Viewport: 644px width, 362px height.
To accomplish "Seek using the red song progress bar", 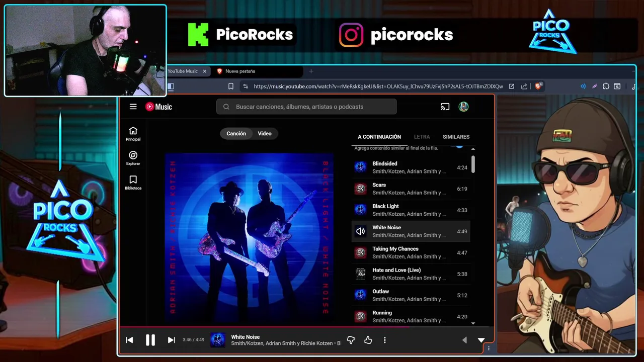I will (x=307, y=327).
